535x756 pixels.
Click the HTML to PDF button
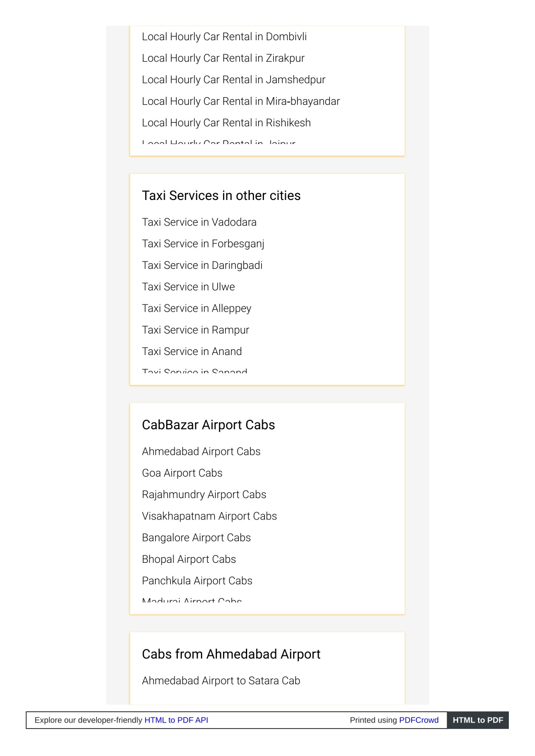(478, 720)
